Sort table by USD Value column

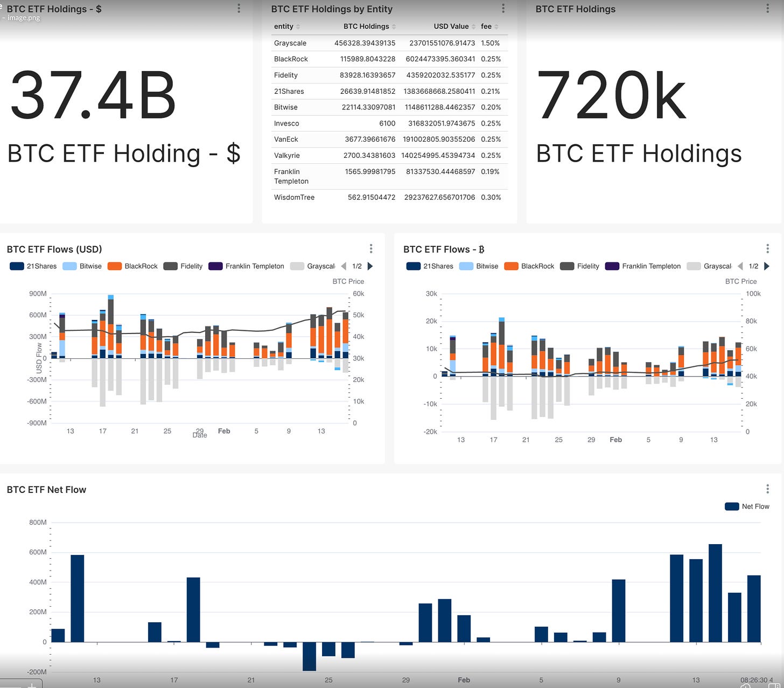click(455, 26)
